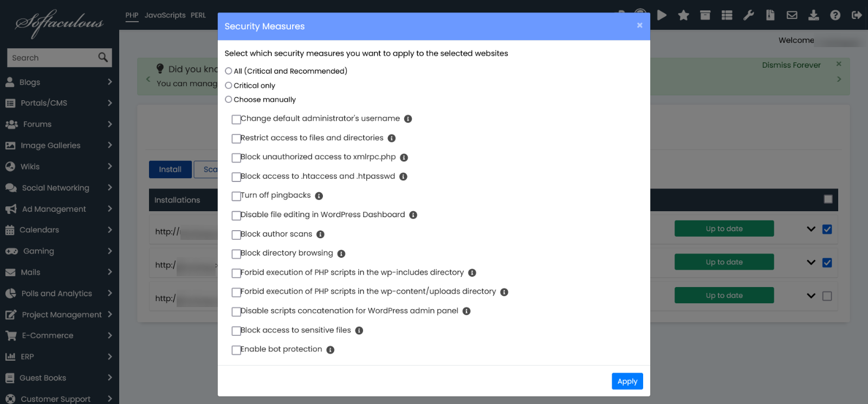Click Dismiss Forever link
The height and width of the screenshot is (404, 868).
point(791,65)
